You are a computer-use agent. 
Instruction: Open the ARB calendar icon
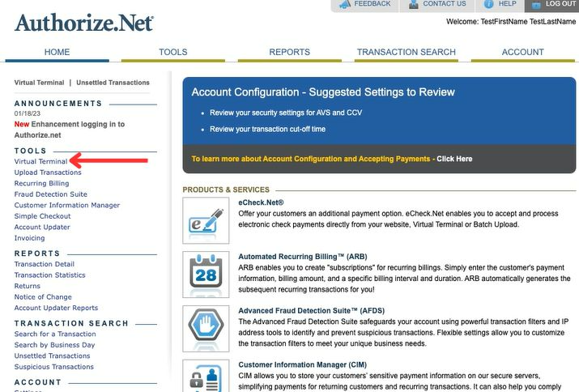(x=206, y=275)
